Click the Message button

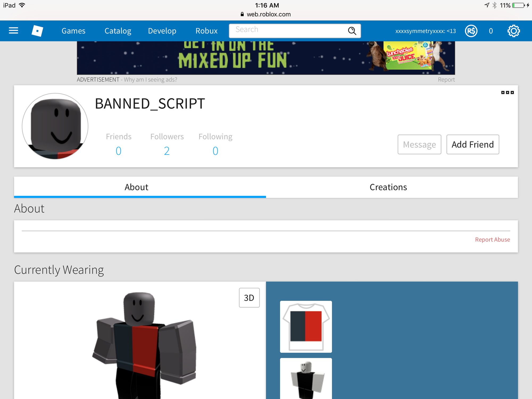coord(419,144)
